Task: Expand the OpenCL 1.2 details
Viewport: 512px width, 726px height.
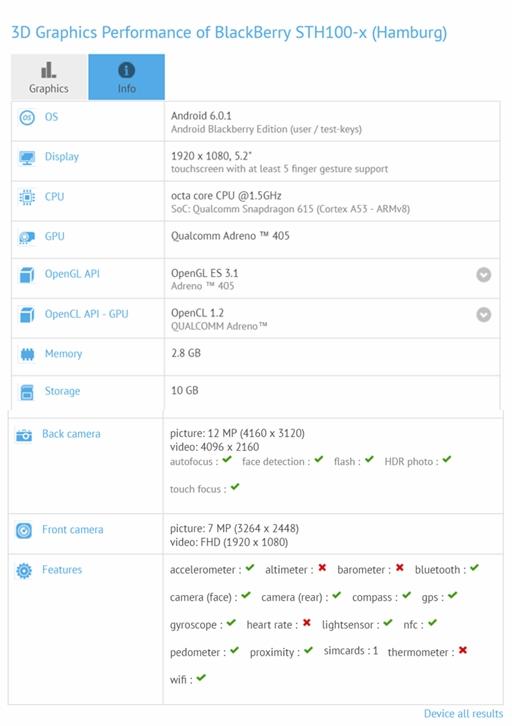Action: coord(484,315)
